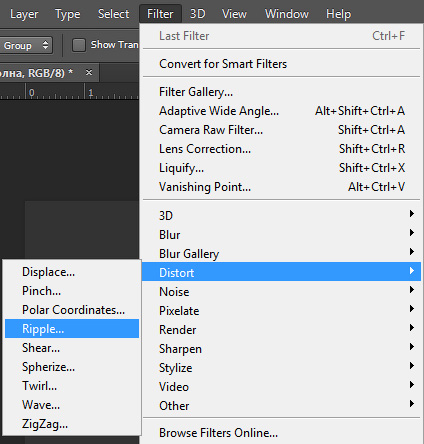
Task: Select the highlighted Distort submenu item
Action: tap(281, 273)
